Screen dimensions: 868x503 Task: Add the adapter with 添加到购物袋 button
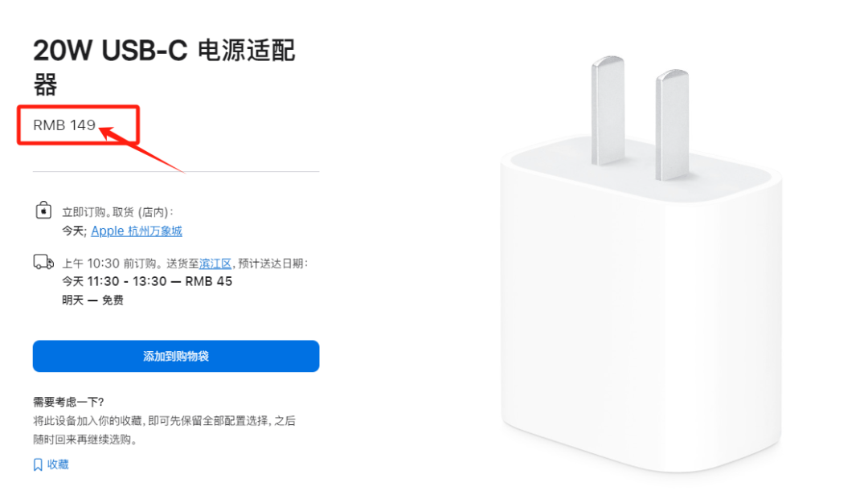tap(176, 357)
